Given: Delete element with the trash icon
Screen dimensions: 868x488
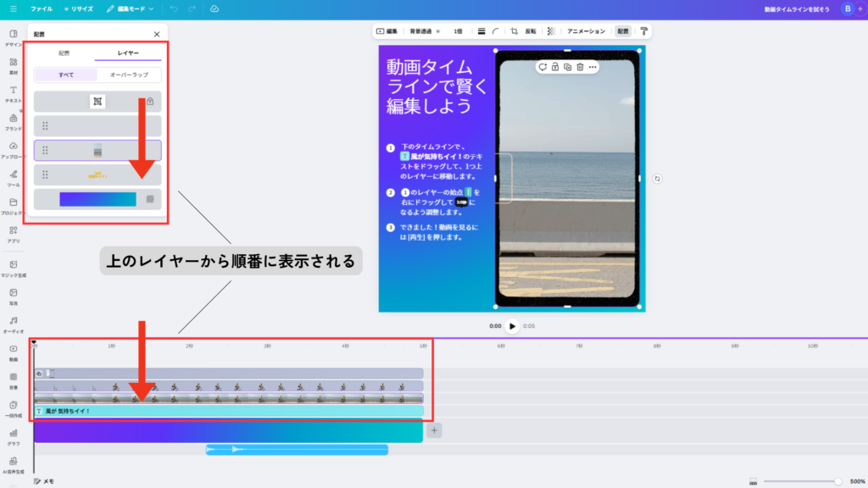Looking at the screenshot, I should [580, 67].
